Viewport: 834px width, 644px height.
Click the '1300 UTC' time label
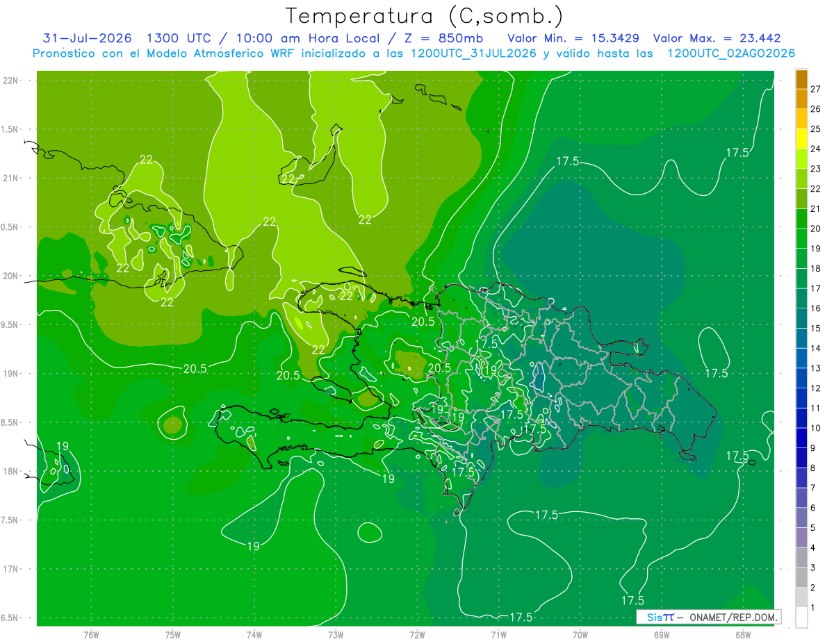pos(179,38)
